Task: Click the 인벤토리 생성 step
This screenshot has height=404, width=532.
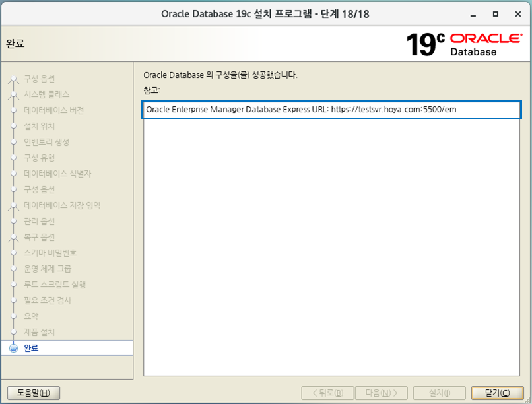Action: 46,142
